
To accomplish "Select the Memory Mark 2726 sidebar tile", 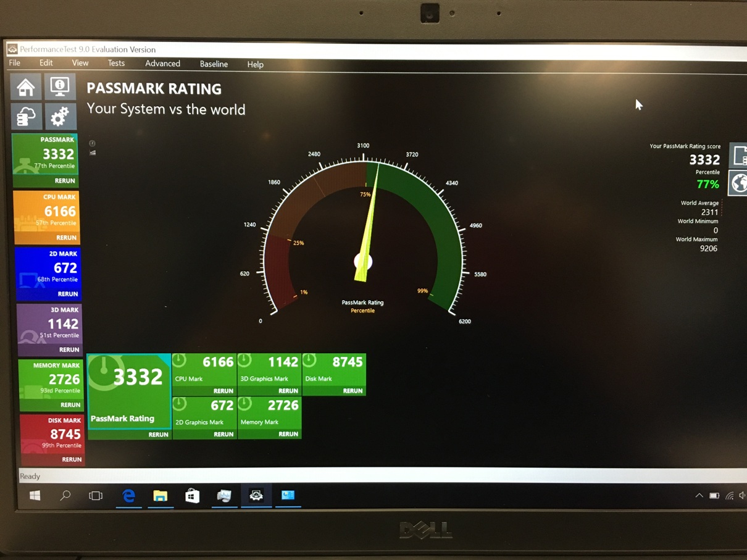I will click(x=51, y=379).
